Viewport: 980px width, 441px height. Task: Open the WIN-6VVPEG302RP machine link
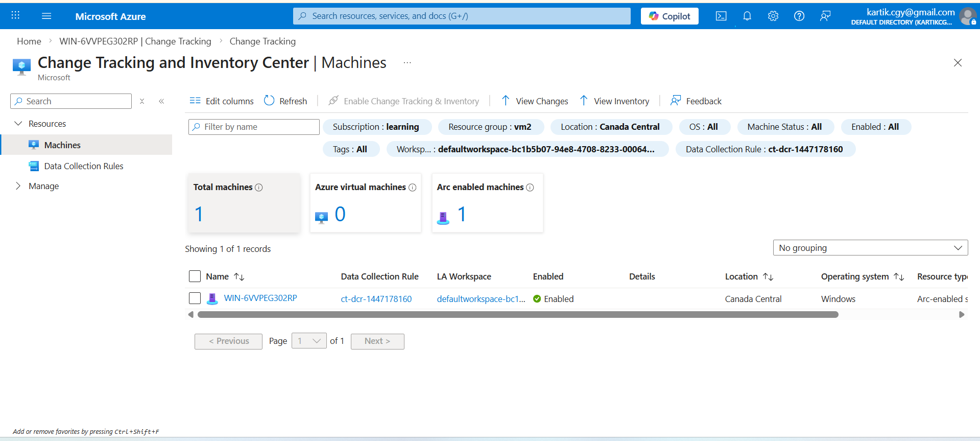(260, 298)
